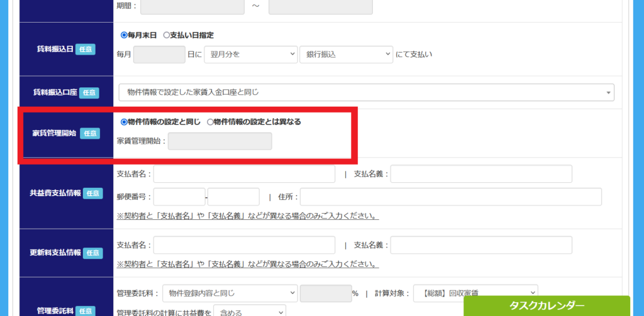
Task: Expand the 賃料振込口座 account dropdown
Action: pyautogui.click(x=367, y=92)
